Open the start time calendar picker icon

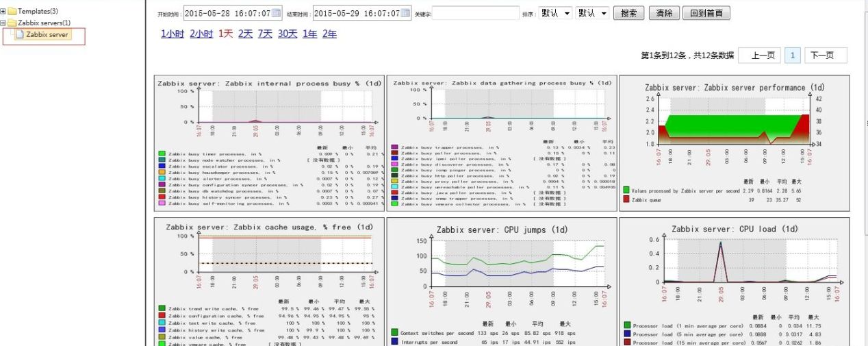pos(277,13)
